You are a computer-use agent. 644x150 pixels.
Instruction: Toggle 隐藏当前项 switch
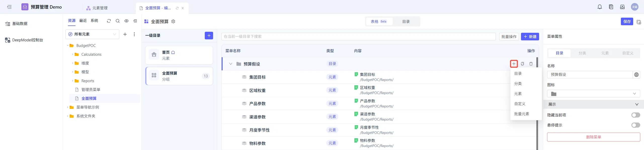point(636,115)
